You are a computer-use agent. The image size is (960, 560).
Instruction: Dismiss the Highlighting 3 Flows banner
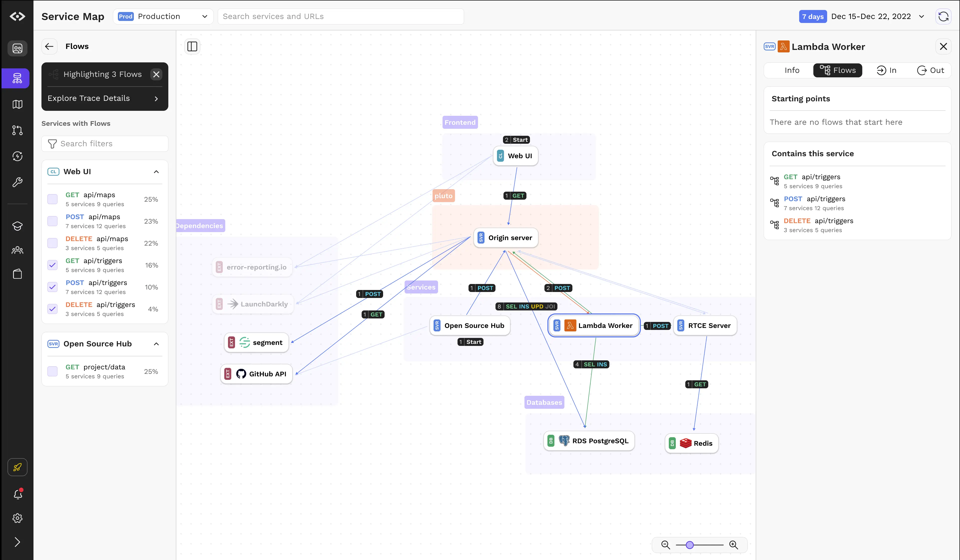(x=156, y=74)
